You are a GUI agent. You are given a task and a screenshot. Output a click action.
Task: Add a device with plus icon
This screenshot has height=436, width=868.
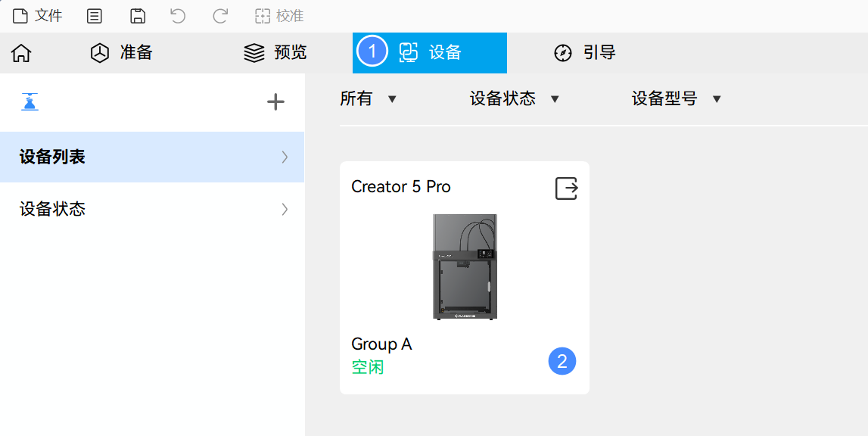click(275, 102)
